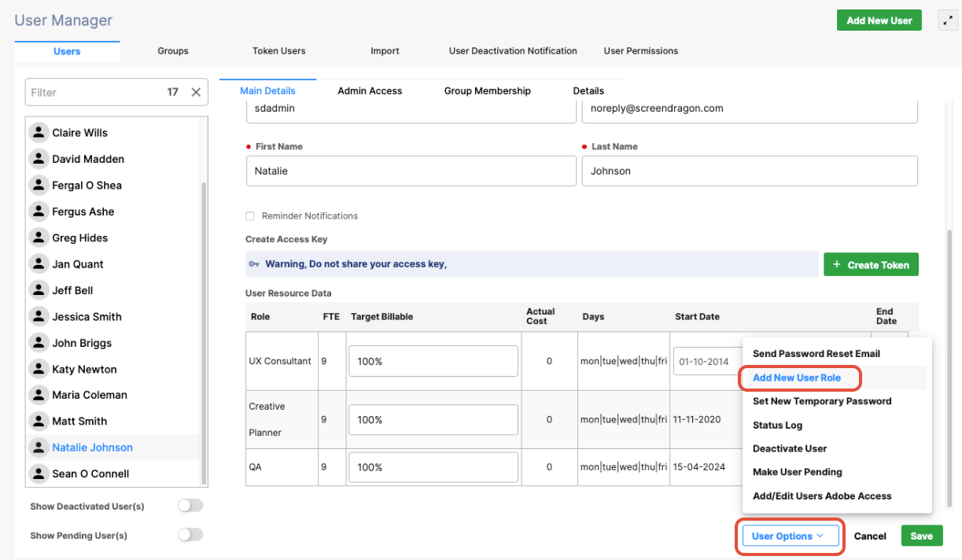962x560 pixels.
Task: Choose Add New User Role option
Action: pyautogui.click(x=797, y=378)
